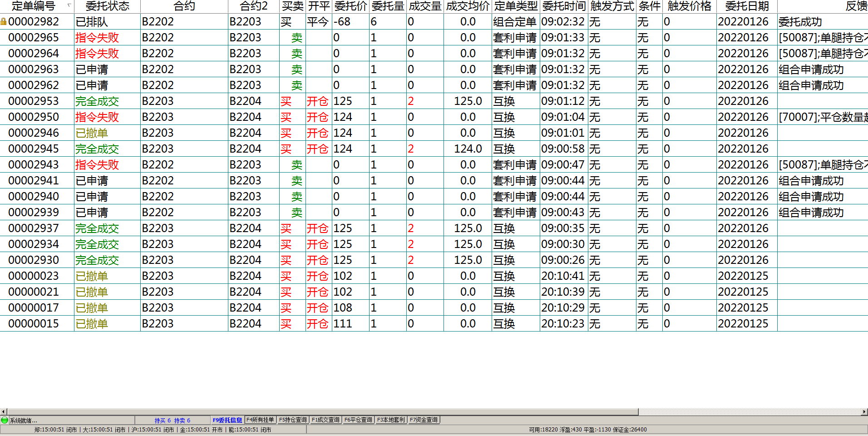Switch to F1成交查询 tab
This screenshot has height=436, width=868.
coord(325,420)
